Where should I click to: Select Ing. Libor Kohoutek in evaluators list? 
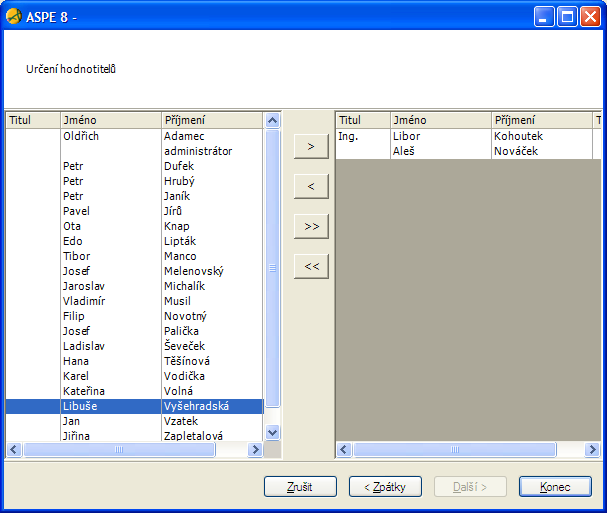(x=468, y=136)
